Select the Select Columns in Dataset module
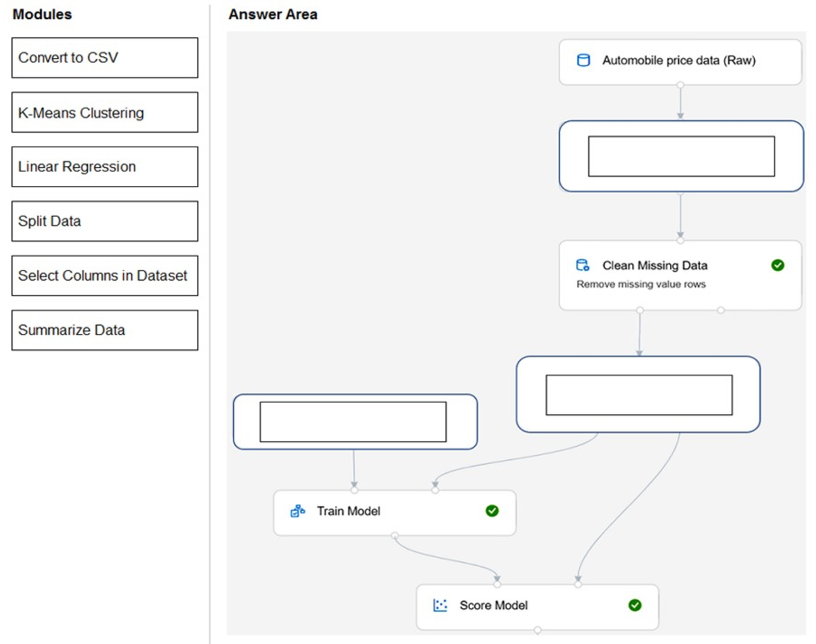This screenshot has width=816, height=644. (x=105, y=275)
